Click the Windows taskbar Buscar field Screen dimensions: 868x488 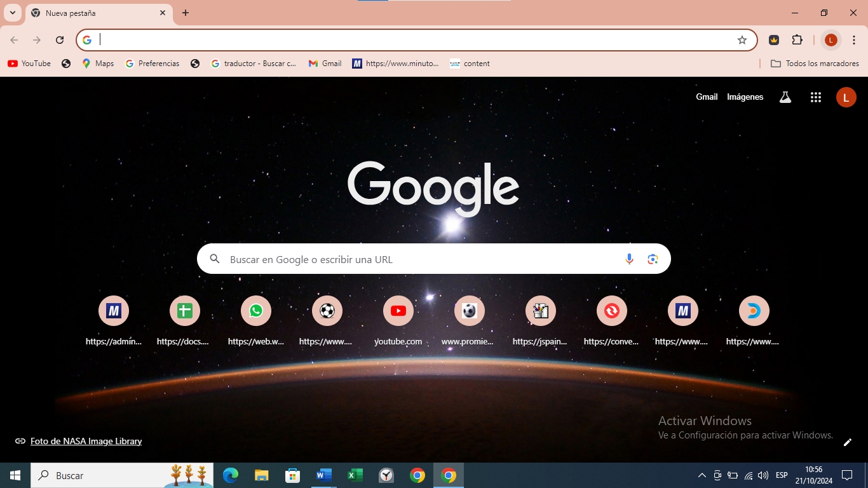point(122,475)
